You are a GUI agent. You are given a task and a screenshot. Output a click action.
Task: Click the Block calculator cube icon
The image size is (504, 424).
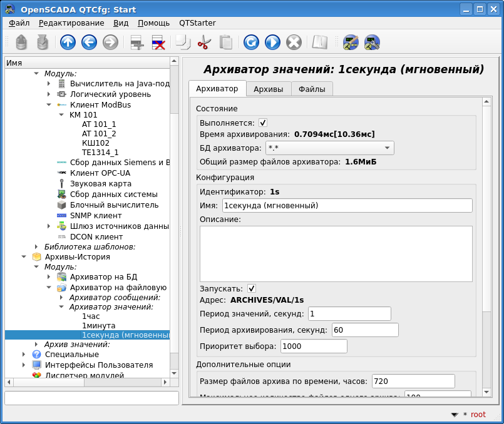pyautogui.click(x=62, y=204)
